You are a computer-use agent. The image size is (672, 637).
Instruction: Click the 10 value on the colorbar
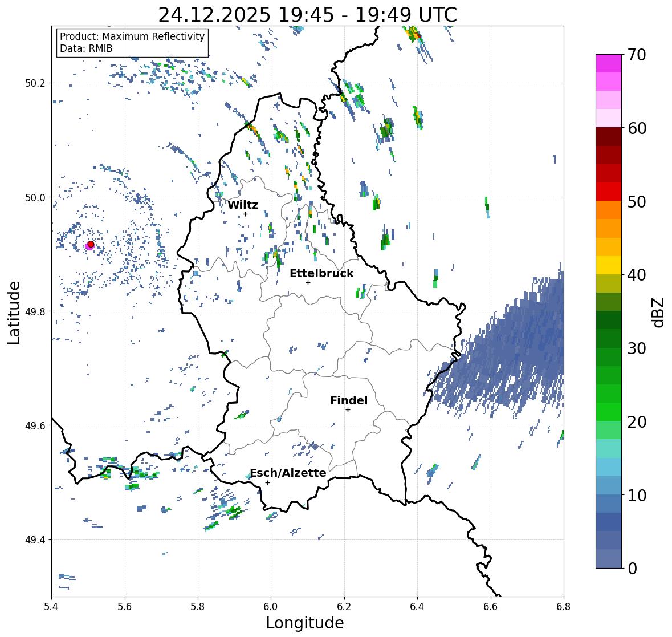[637, 495]
